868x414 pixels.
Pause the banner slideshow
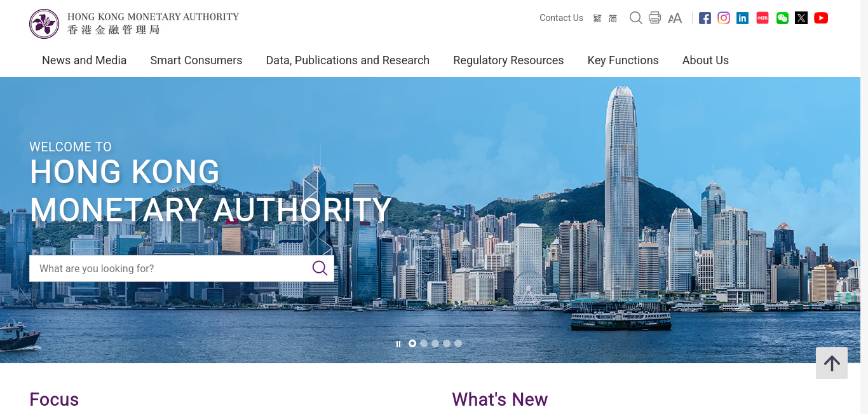coord(398,344)
